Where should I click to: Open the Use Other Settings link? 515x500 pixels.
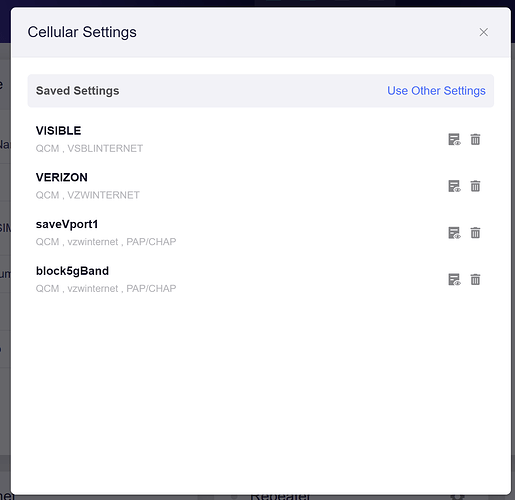(436, 91)
